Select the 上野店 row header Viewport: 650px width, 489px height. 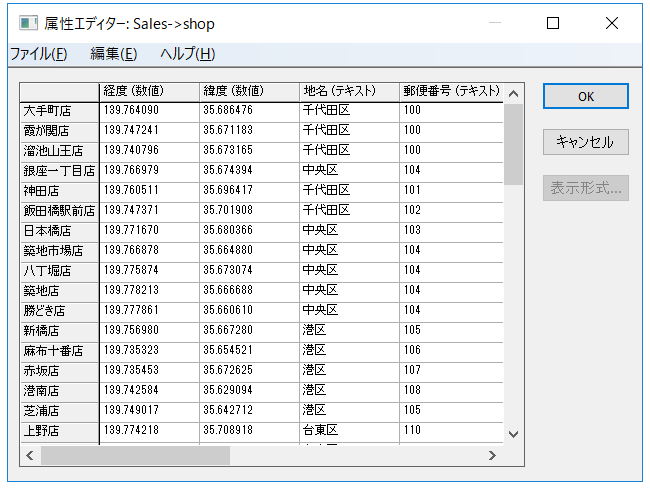59,432
